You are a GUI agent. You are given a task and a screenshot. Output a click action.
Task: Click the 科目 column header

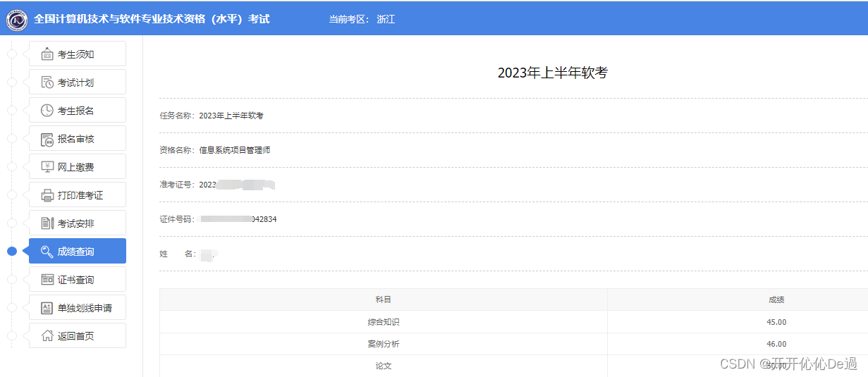(x=383, y=299)
